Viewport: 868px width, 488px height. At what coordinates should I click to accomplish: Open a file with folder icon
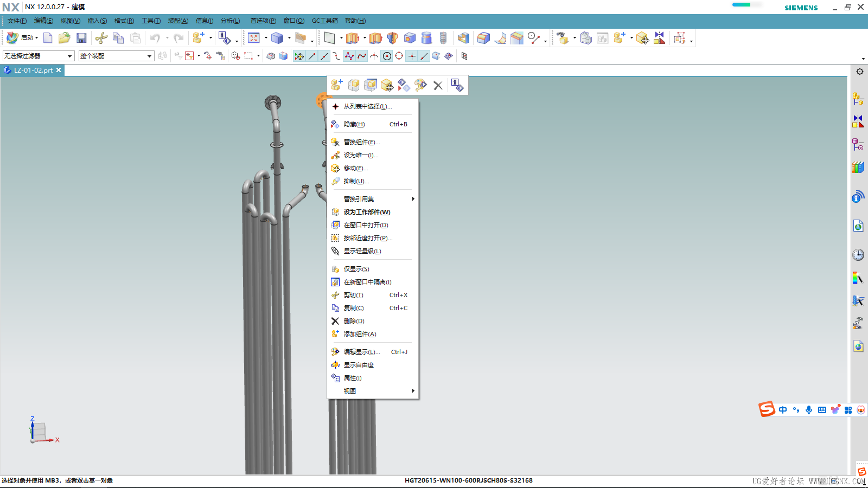pyautogui.click(x=65, y=38)
